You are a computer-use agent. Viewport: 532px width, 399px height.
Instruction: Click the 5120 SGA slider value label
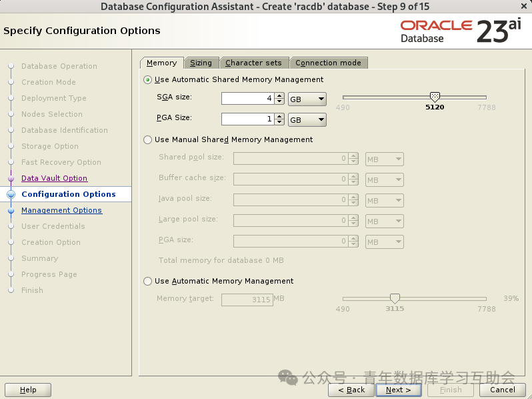click(x=435, y=107)
